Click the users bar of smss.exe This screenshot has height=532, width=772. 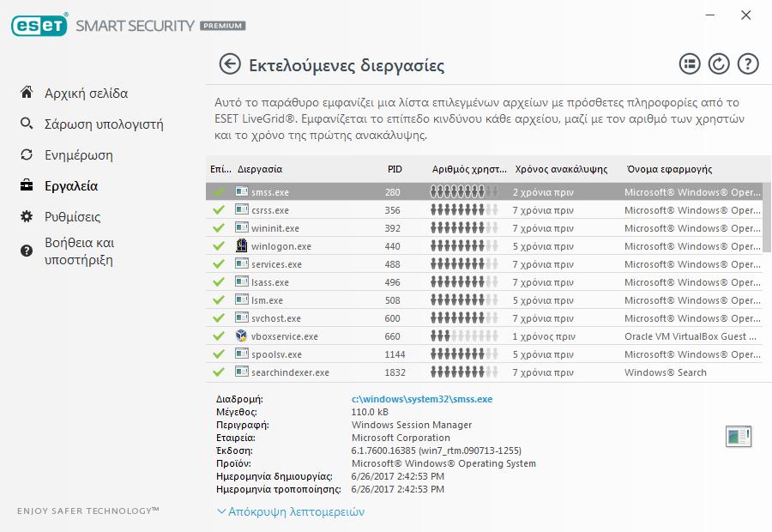click(x=464, y=191)
